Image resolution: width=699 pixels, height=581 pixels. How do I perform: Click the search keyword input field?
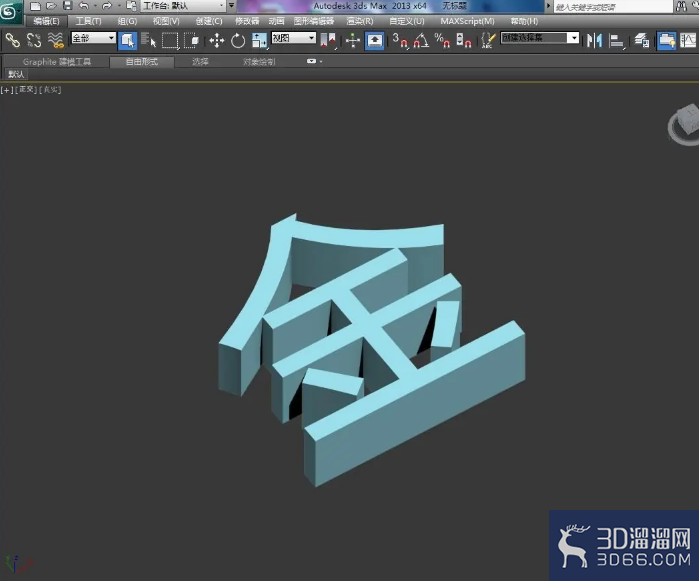(613, 6)
